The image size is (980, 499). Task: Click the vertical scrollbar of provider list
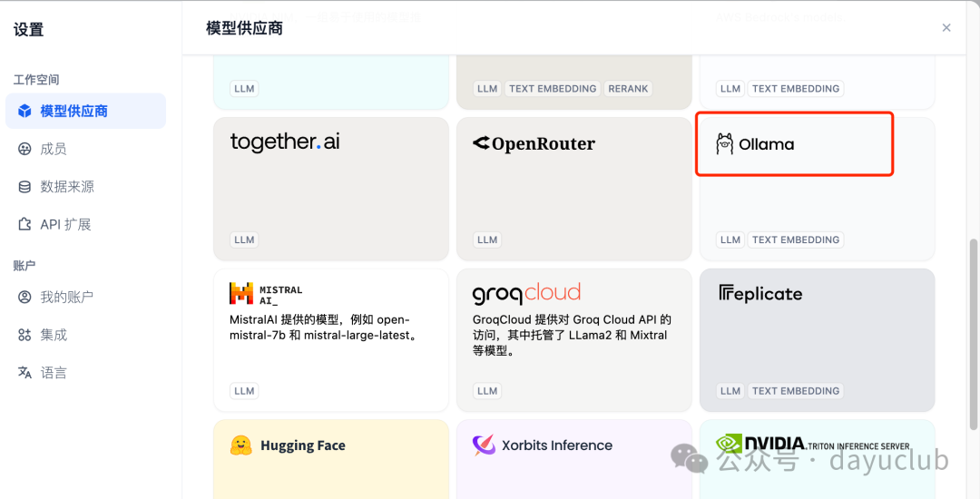pyautogui.click(x=973, y=335)
